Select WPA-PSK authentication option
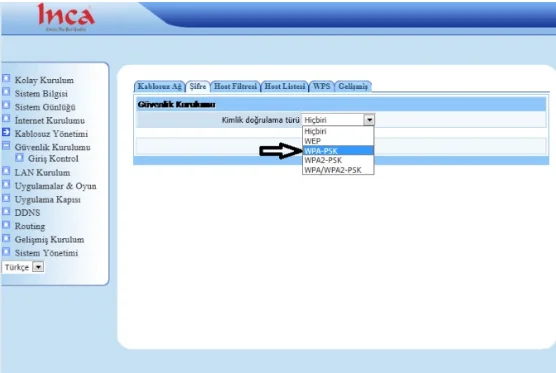 click(x=338, y=151)
